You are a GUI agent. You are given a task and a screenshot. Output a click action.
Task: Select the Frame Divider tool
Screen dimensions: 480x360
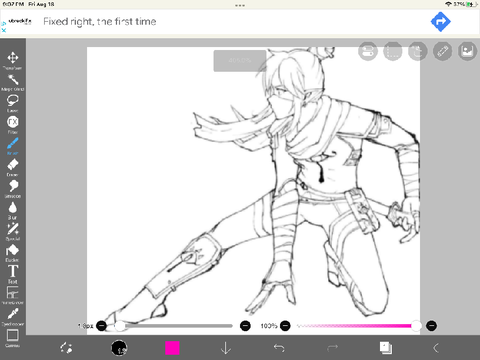(x=13, y=295)
